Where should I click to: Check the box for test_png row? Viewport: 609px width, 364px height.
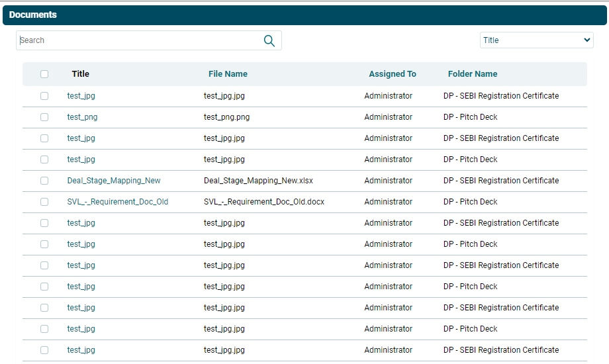pyautogui.click(x=44, y=117)
